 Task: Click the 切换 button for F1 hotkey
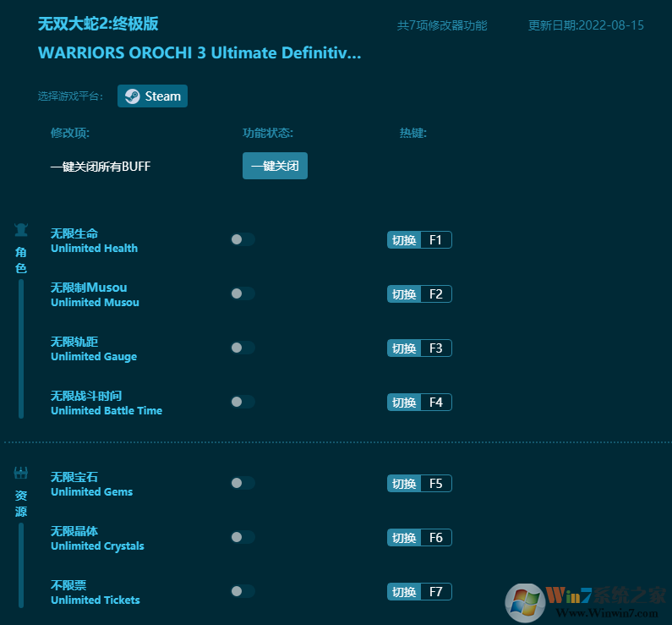(404, 240)
